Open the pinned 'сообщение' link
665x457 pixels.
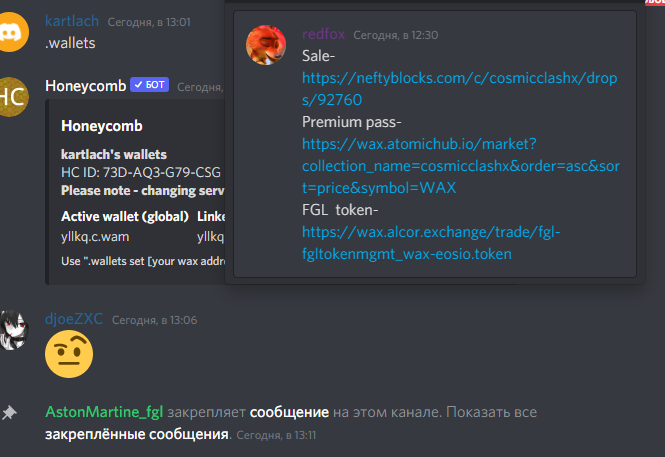[x=289, y=412]
